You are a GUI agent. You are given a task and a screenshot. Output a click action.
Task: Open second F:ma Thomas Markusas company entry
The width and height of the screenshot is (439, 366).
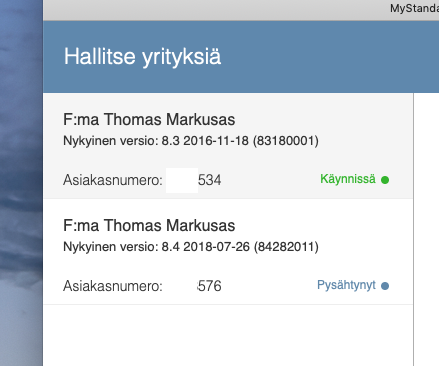pyautogui.click(x=228, y=252)
